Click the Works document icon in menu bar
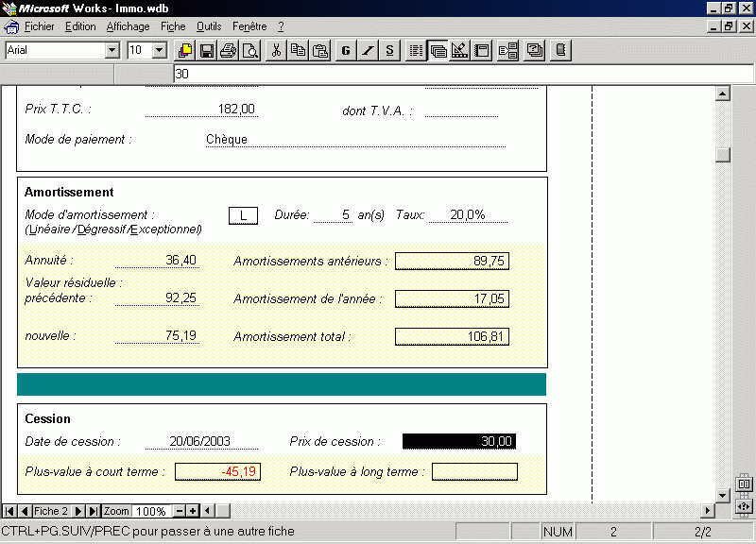The height and width of the screenshot is (544, 756). point(11,27)
